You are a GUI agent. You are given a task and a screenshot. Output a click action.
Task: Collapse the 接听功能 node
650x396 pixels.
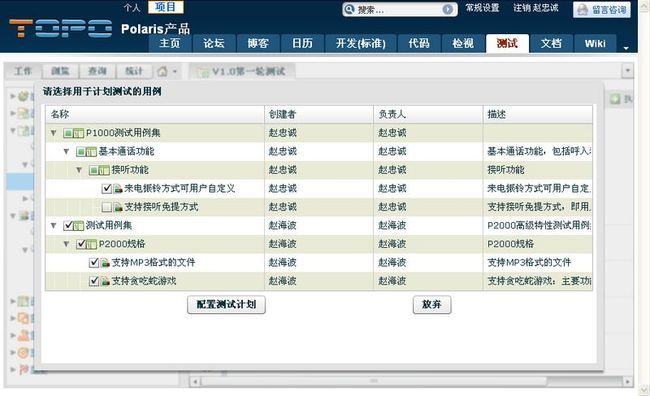(x=79, y=170)
